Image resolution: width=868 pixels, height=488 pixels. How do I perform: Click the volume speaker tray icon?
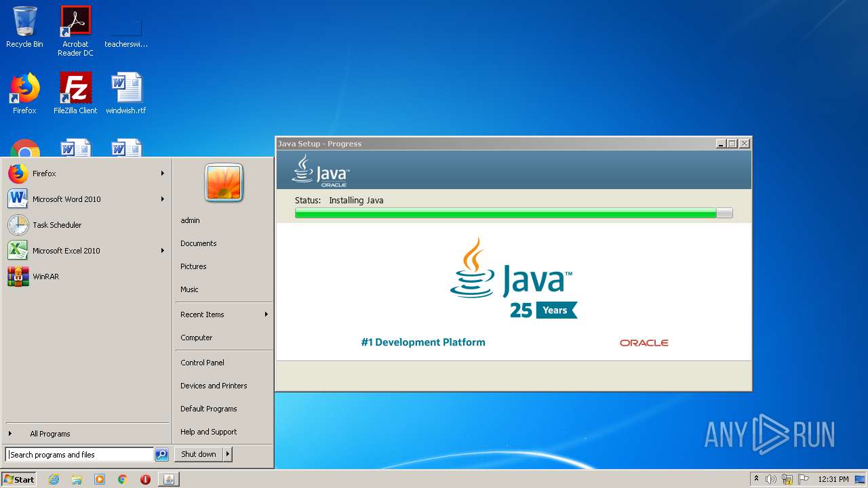[770, 479]
